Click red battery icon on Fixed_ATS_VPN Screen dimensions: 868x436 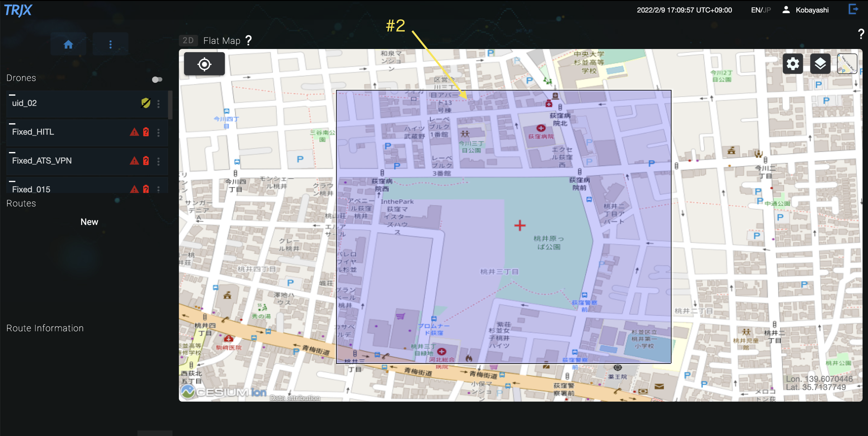pyautogui.click(x=146, y=160)
